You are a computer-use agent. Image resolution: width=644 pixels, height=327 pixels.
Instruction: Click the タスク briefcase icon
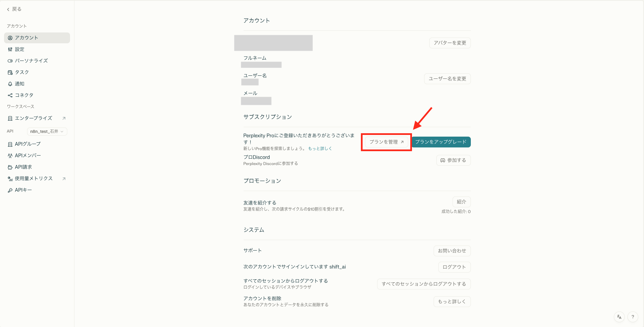(x=10, y=72)
